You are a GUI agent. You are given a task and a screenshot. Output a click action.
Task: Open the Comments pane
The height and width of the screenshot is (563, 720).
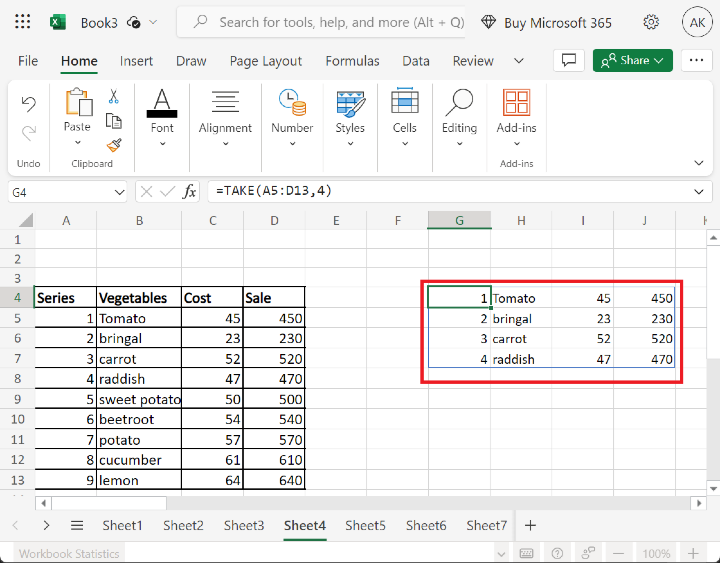pyautogui.click(x=569, y=60)
